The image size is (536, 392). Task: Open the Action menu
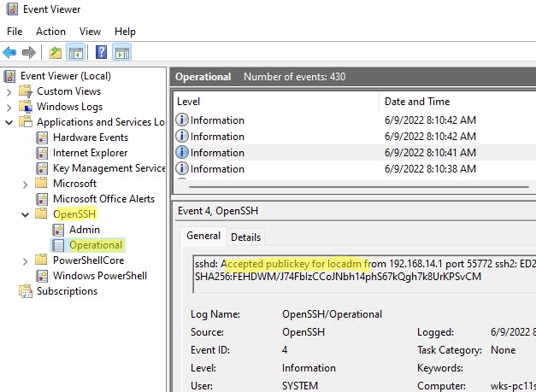50,32
